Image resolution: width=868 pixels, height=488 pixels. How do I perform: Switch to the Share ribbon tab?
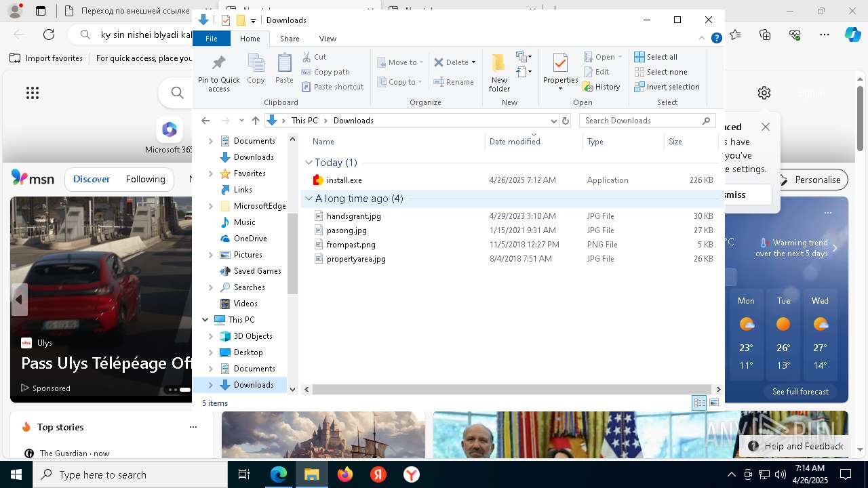(290, 39)
